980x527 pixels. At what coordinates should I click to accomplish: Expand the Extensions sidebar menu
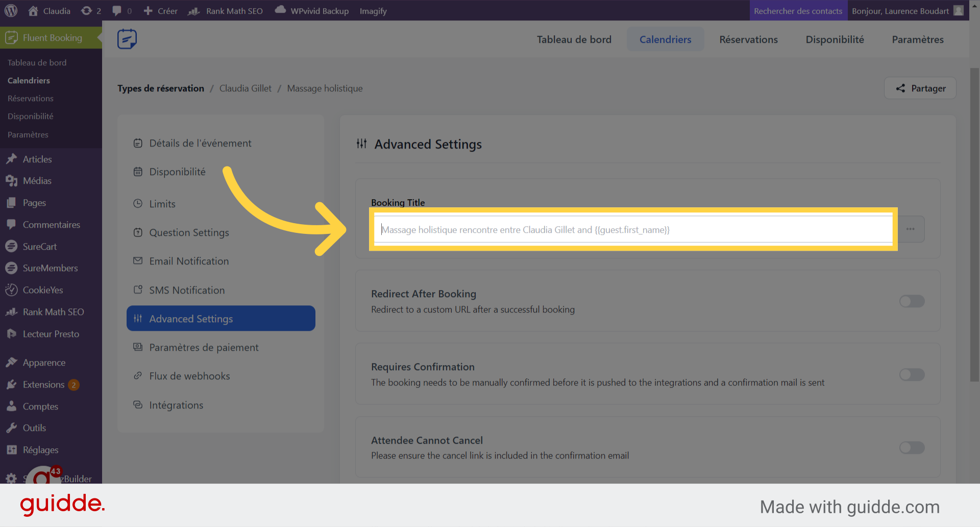(43, 385)
